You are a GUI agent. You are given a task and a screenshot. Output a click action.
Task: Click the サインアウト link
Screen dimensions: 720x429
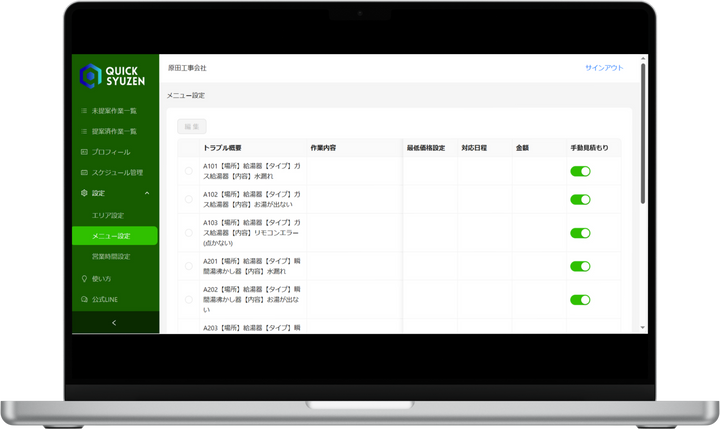click(604, 68)
